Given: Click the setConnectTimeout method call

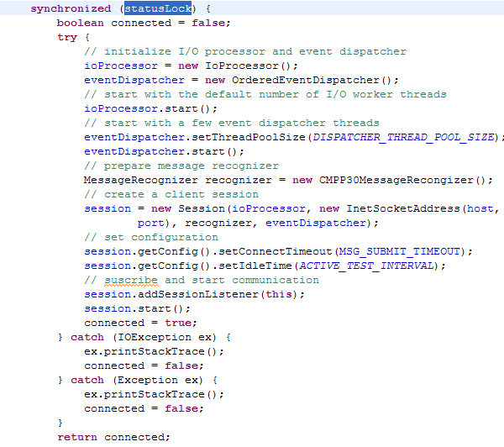Looking at the screenshot, I should tap(276, 251).
